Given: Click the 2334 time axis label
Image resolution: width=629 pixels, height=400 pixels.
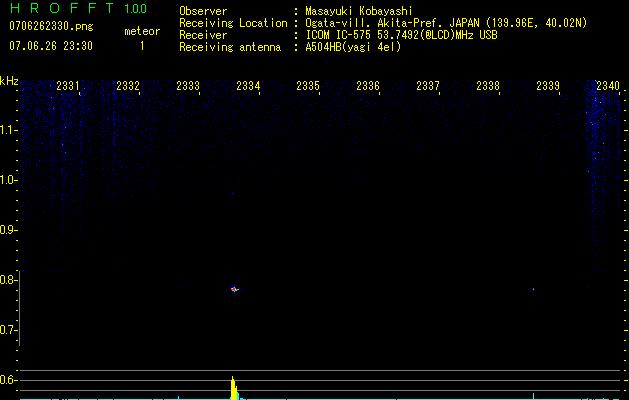Looking at the screenshot, I should click(x=248, y=86).
